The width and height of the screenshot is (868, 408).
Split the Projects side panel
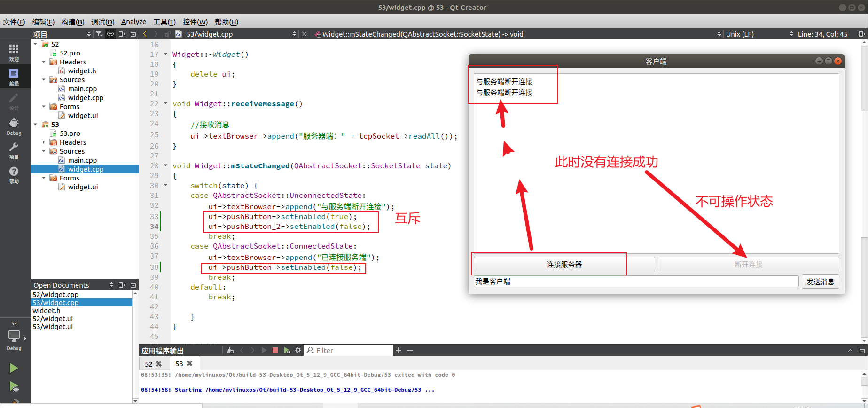122,34
